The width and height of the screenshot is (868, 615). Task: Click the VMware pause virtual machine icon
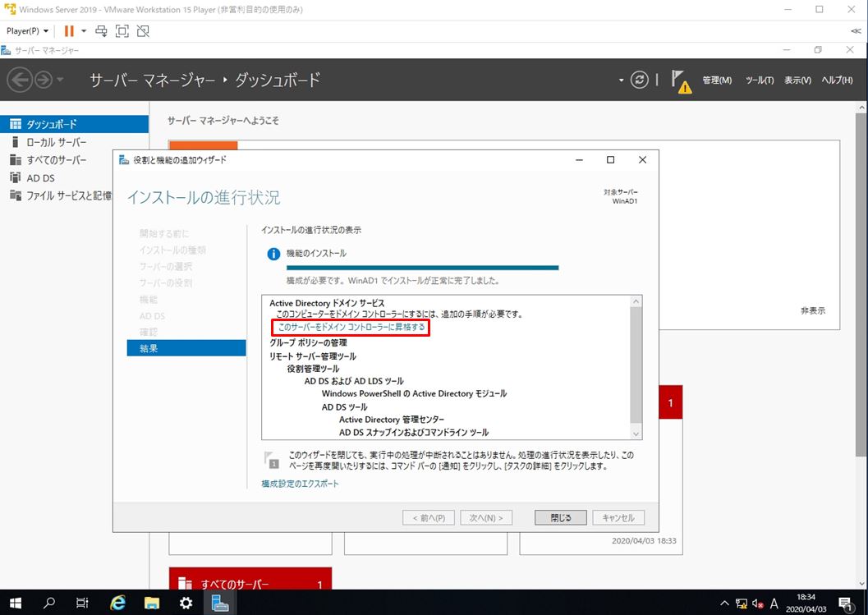tap(69, 31)
